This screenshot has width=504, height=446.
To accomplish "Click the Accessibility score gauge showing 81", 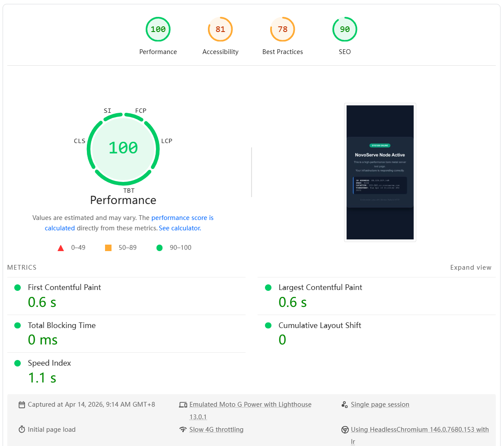I will tap(220, 29).
